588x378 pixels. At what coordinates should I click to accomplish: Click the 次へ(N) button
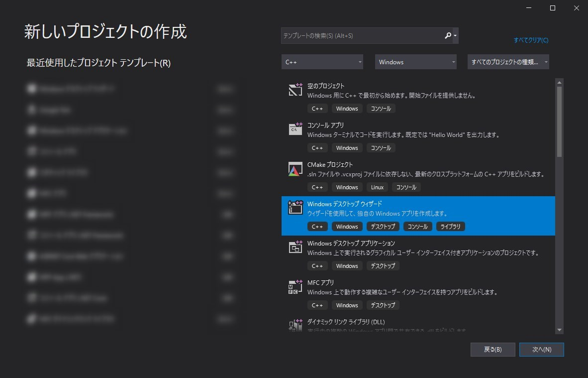tap(542, 350)
